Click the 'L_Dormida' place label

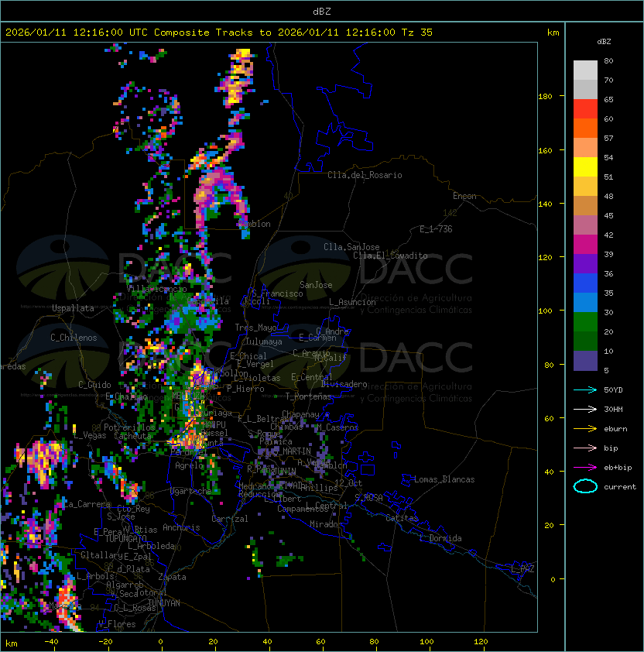point(440,538)
